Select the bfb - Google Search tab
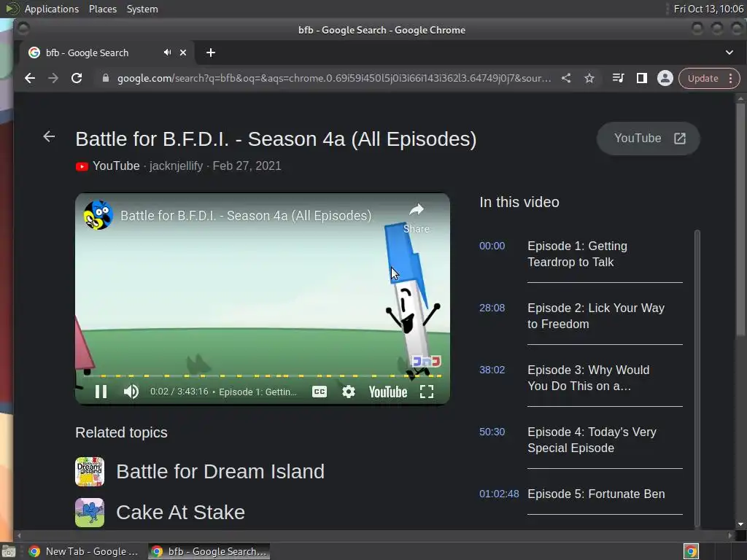747x560 pixels. pos(96,52)
